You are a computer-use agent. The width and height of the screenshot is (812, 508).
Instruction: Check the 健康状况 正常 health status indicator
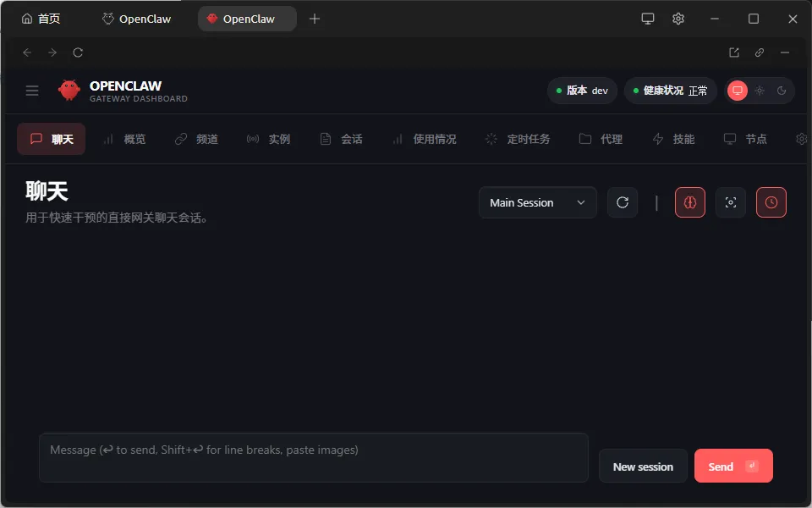pos(670,91)
